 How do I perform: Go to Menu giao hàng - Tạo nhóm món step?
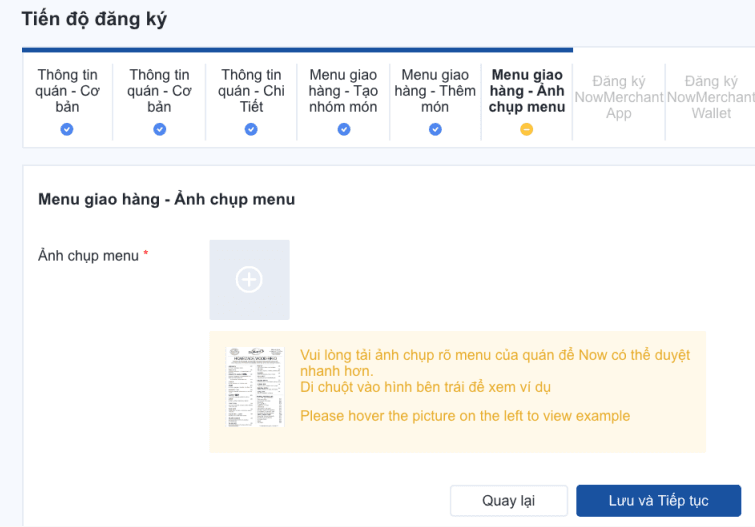(x=343, y=91)
